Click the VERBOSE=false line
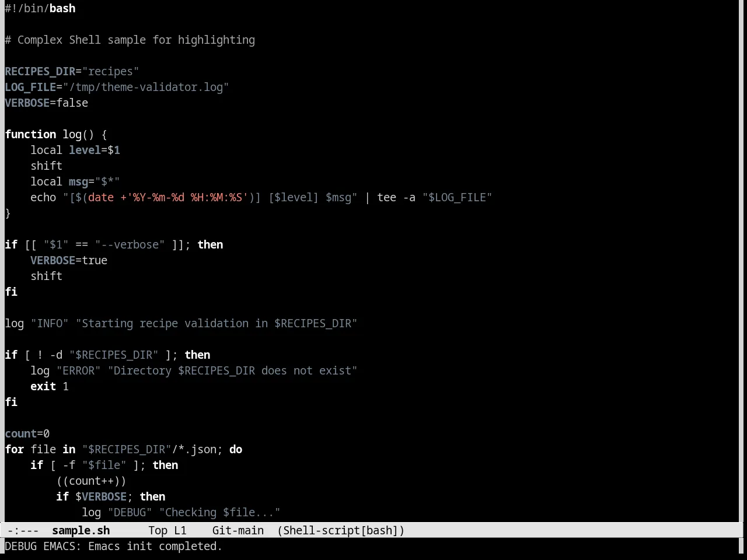The image size is (747, 560). coord(47,103)
